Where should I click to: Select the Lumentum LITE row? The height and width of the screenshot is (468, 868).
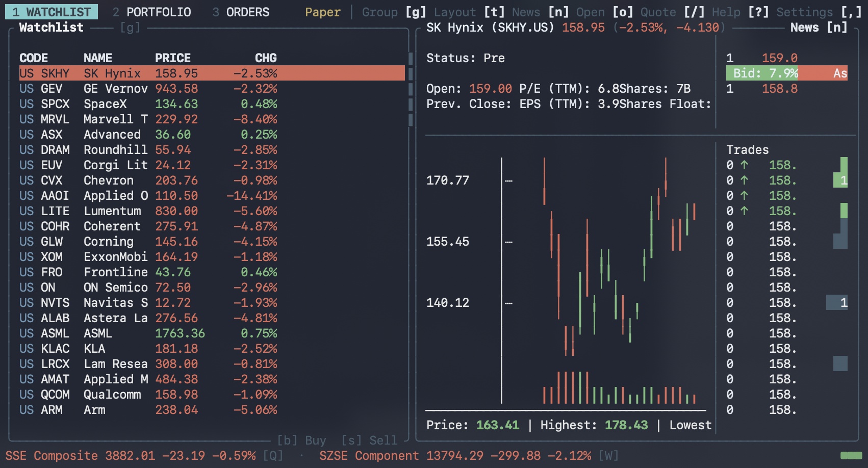(x=212, y=211)
